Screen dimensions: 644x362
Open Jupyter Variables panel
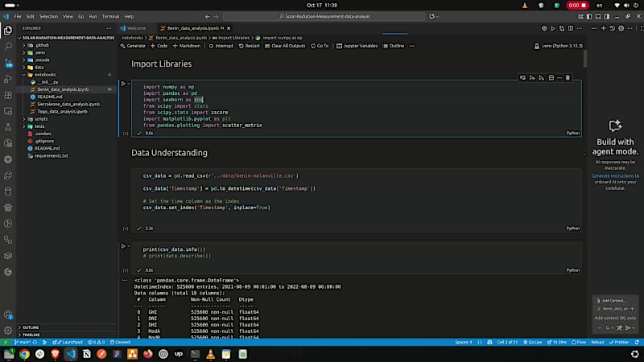click(357, 46)
